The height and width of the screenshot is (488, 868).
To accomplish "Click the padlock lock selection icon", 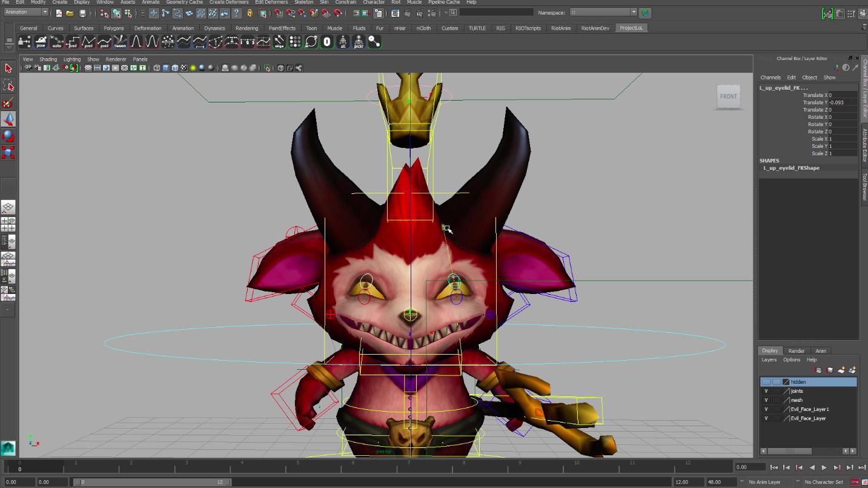I will coord(250,13).
